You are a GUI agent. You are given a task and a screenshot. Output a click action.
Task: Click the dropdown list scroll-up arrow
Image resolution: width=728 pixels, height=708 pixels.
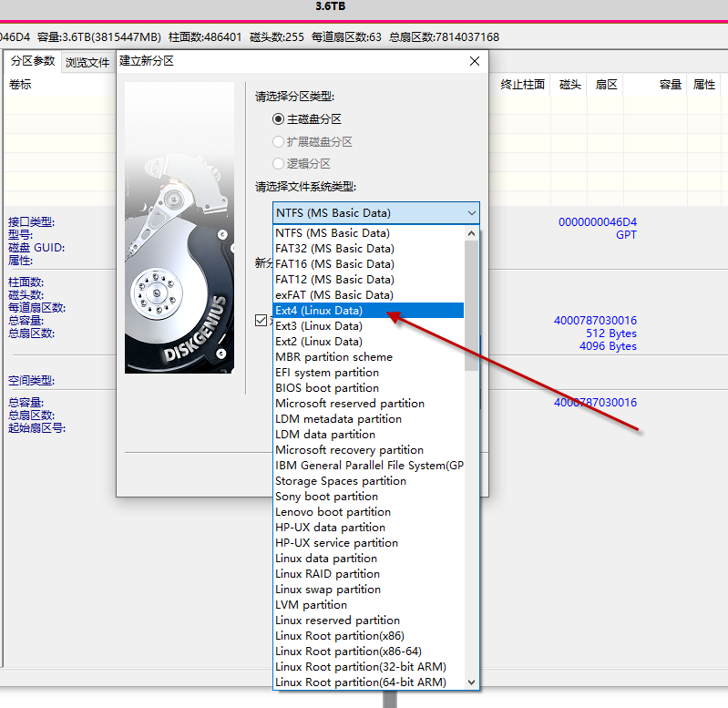coord(471,233)
